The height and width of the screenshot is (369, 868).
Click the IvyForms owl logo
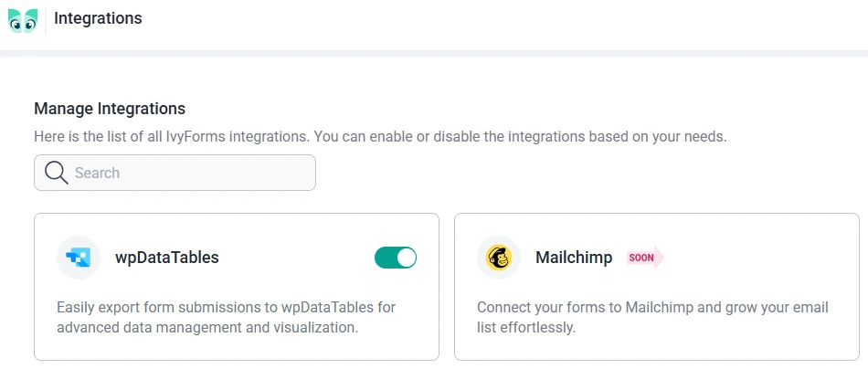pyautogui.click(x=23, y=20)
